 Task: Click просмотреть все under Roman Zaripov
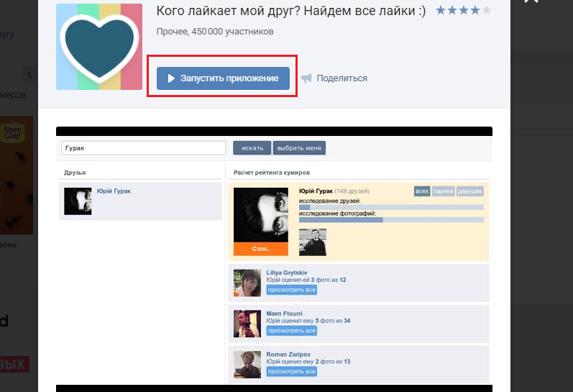coord(291,372)
